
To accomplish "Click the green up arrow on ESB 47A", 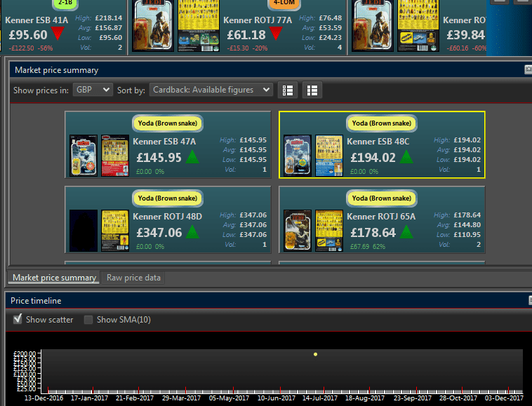I will [x=192, y=157].
